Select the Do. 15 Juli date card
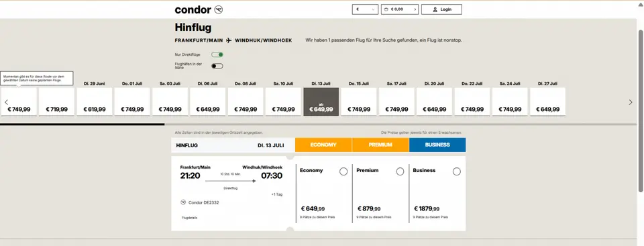Viewport: 644px width, 246px height. point(359,101)
